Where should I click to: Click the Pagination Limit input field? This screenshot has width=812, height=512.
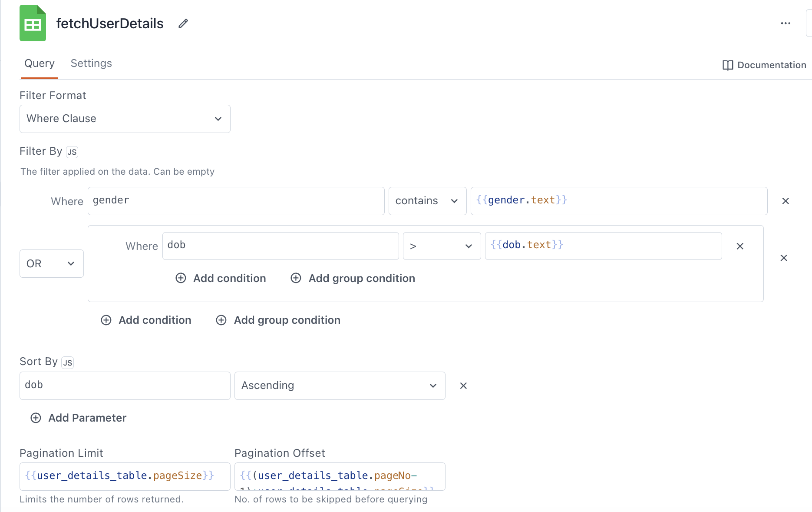pyautogui.click(x=124, y=476)
